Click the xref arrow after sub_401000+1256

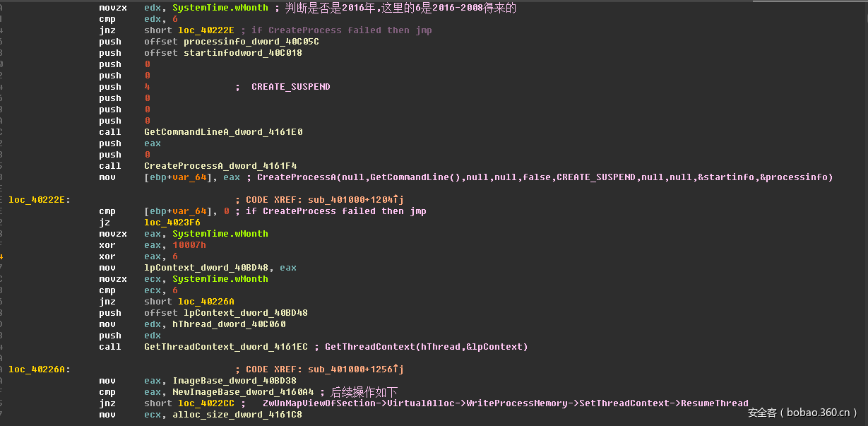tap(396, 369)
